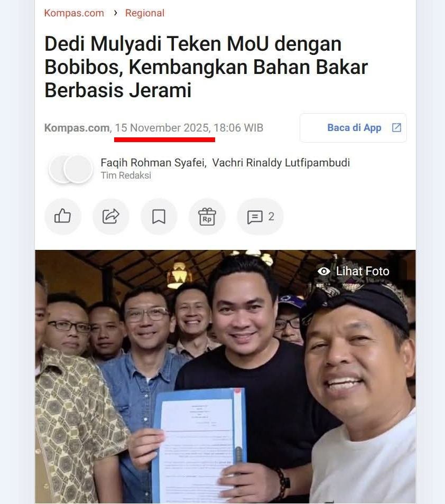Click the article headline about Dedi Mulyadi
Screen dimensions: 445x504
pyautogui.click(x=206, y=67)
